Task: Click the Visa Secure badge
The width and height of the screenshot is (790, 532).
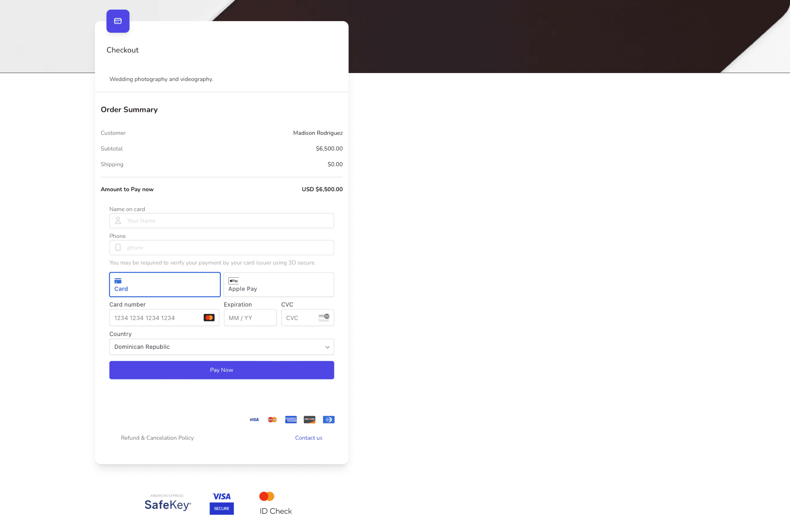Action: [222, 503]
